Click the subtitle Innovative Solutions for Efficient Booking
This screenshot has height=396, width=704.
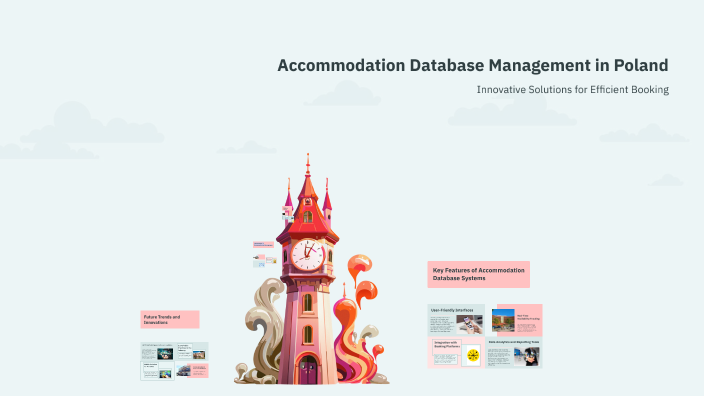572,90
